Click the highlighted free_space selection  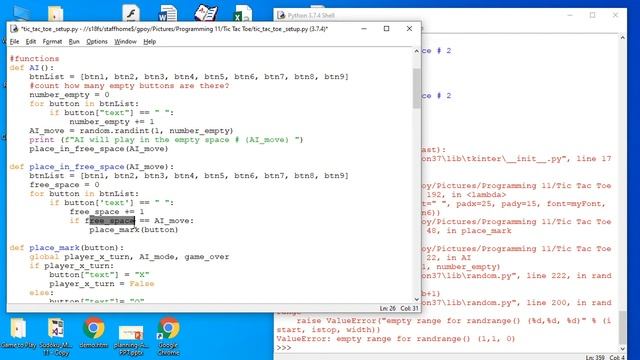(x=112, y=220)
